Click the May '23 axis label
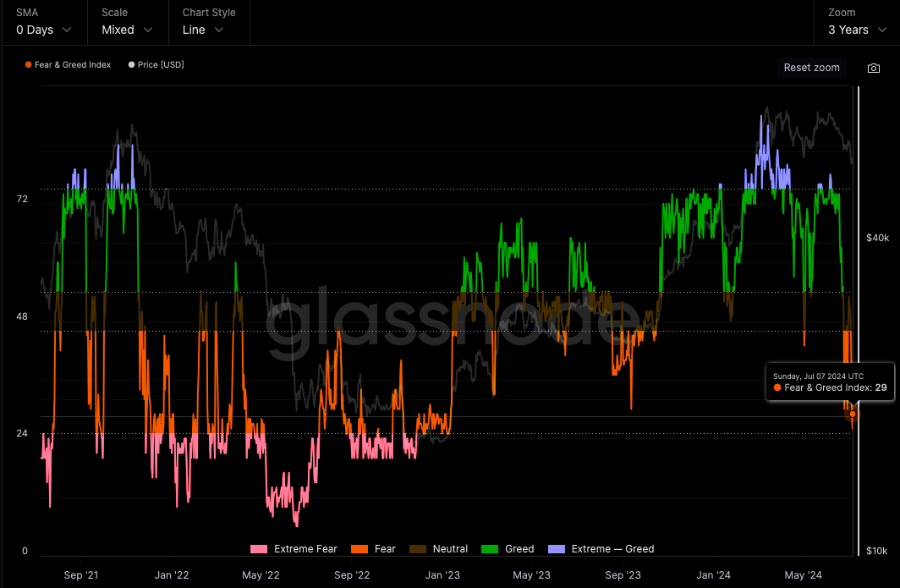Screen dimensions: 900x588 pos(531,574)
